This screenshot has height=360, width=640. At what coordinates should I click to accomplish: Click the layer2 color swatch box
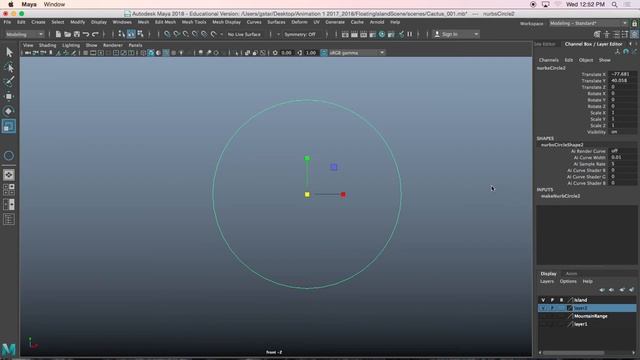(570, 308)
